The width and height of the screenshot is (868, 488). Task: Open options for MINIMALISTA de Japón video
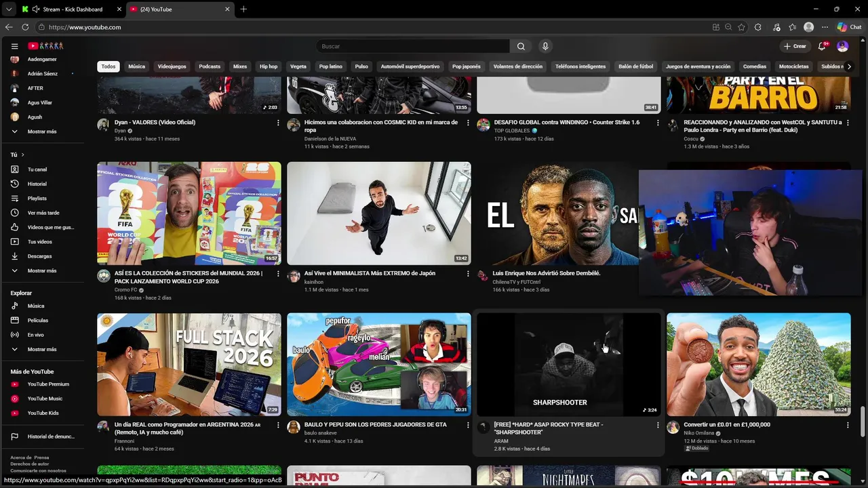468,274
